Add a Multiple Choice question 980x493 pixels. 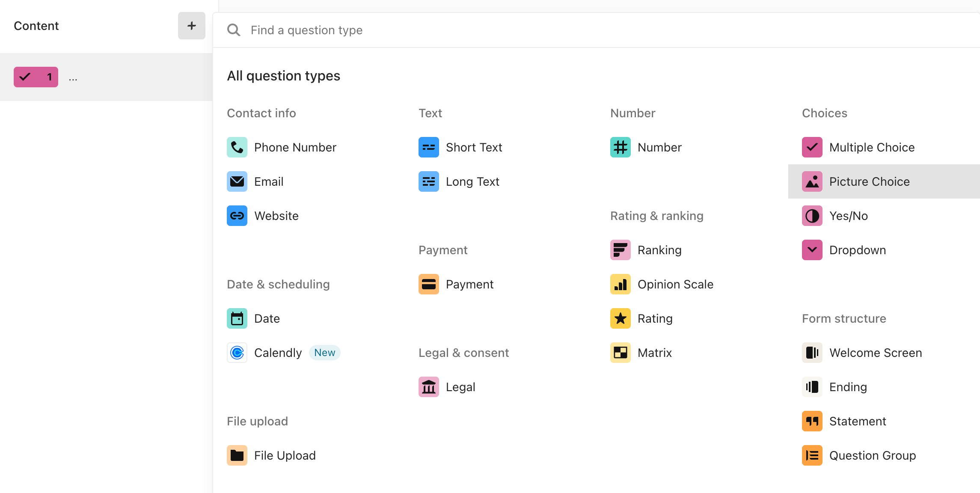click(884, 147)
